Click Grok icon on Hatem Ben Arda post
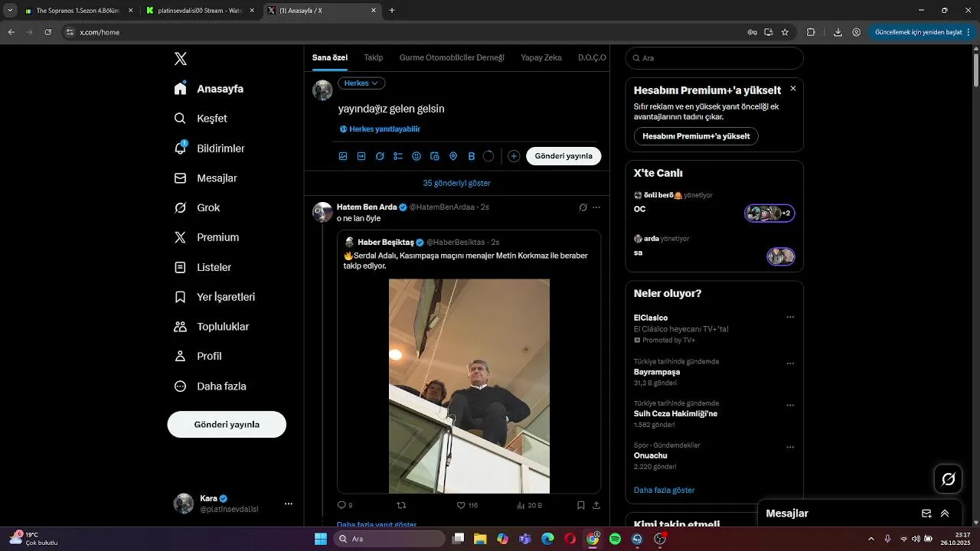The height and width of the screenshot is (551, 980). coord(583,207)
